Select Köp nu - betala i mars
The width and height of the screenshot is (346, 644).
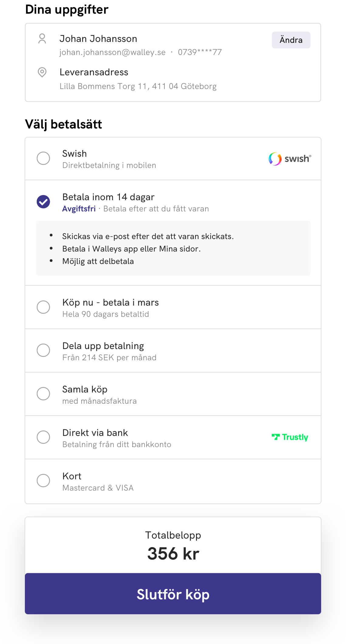(43, 307)
